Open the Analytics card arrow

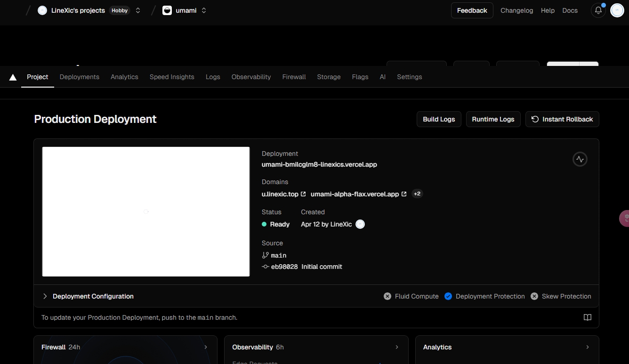[588, 347]
